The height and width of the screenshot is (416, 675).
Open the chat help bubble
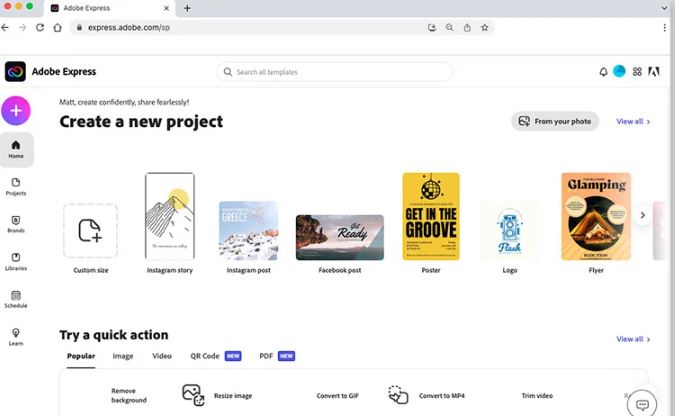[642, 404]
